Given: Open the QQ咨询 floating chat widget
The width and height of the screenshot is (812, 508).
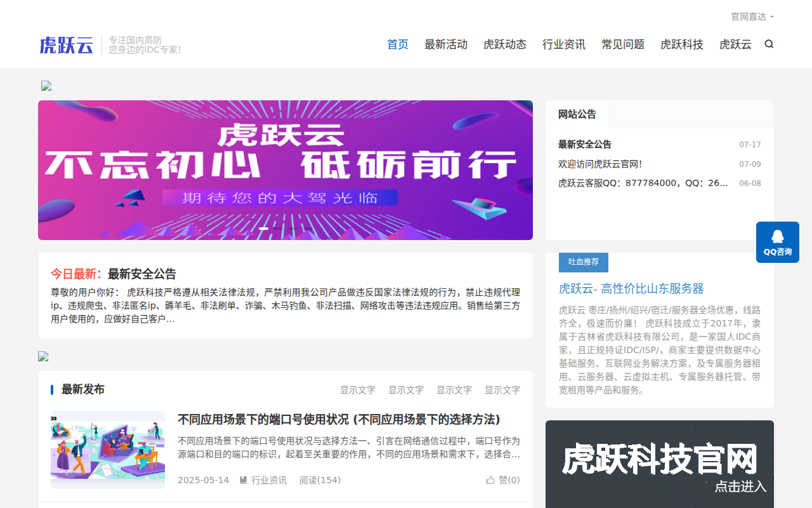Looking at the screenshot, I should pos(777,242).
